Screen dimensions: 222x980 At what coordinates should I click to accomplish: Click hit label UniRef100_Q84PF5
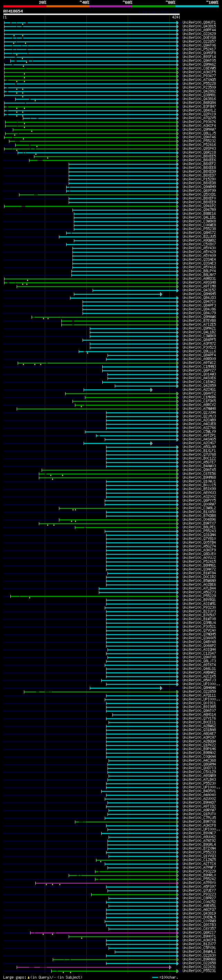(199, 340)
